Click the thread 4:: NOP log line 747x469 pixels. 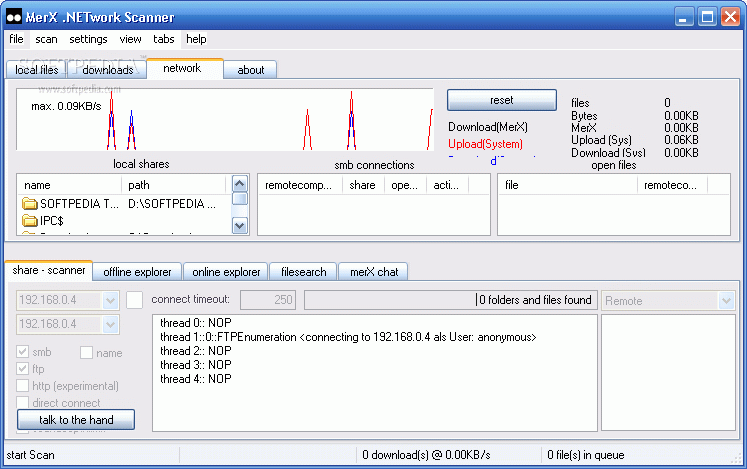tap(196, 379)
